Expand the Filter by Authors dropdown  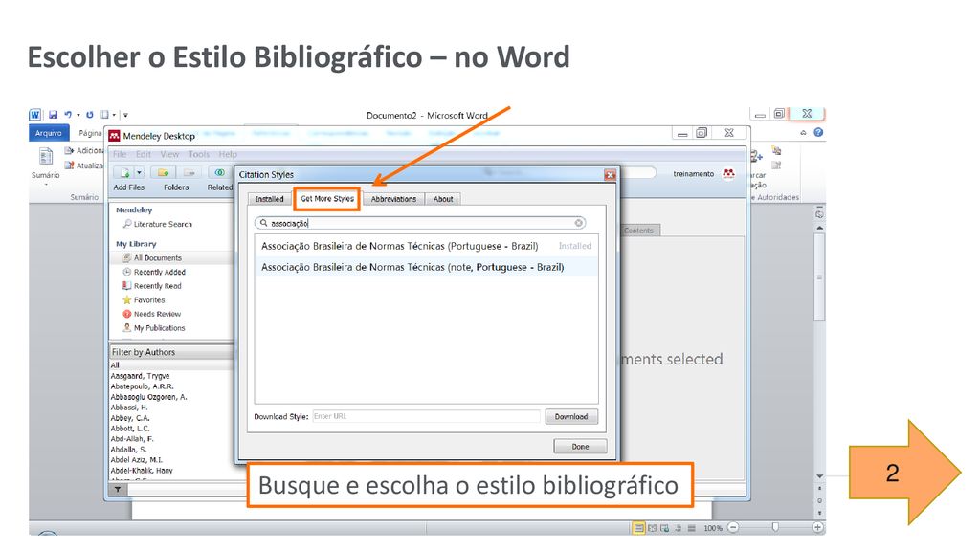[x=172, y=352]
